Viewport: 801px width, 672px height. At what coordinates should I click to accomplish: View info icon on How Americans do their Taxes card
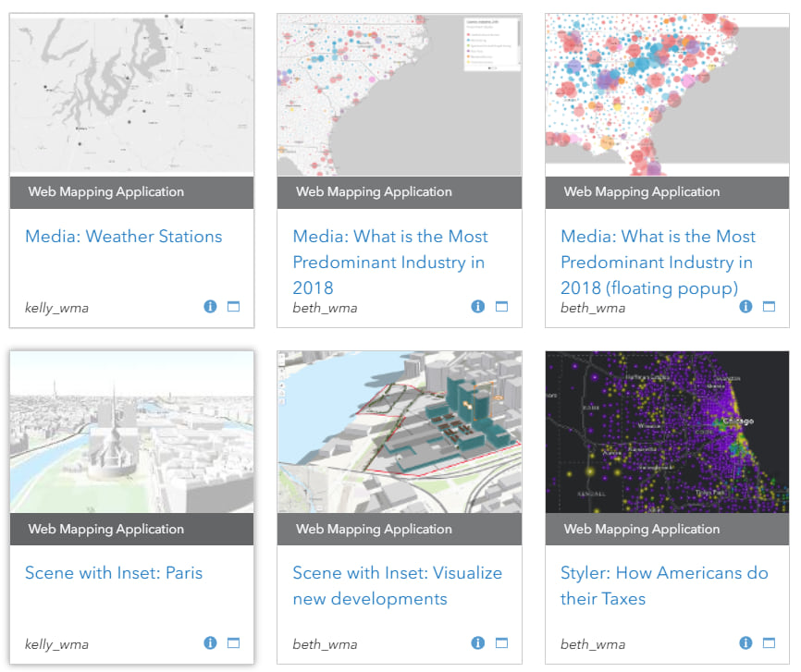point(746,643)
